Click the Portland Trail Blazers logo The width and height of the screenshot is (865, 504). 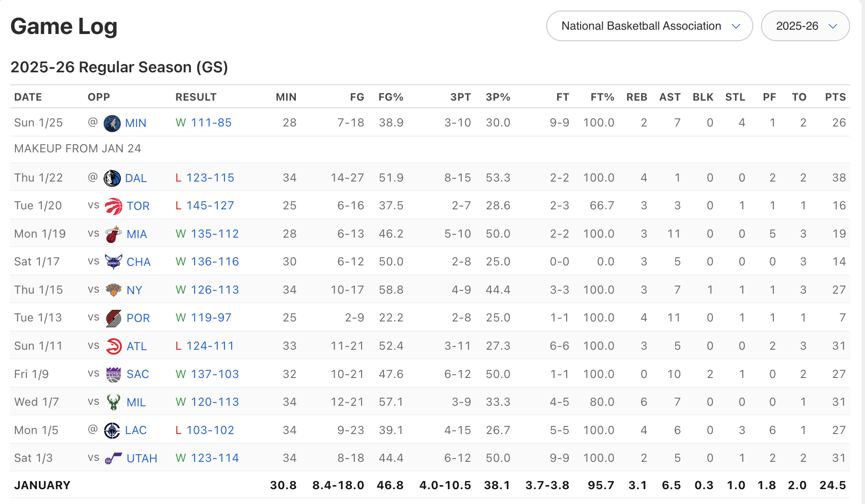tap(114, 318)
